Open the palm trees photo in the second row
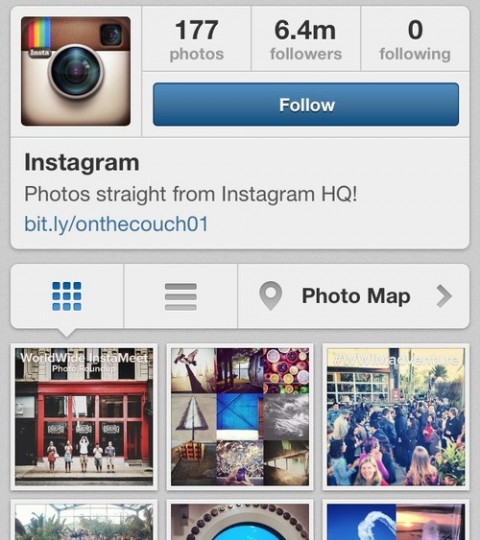The width and height of the screenshot is (480, 540). point(84,522)
